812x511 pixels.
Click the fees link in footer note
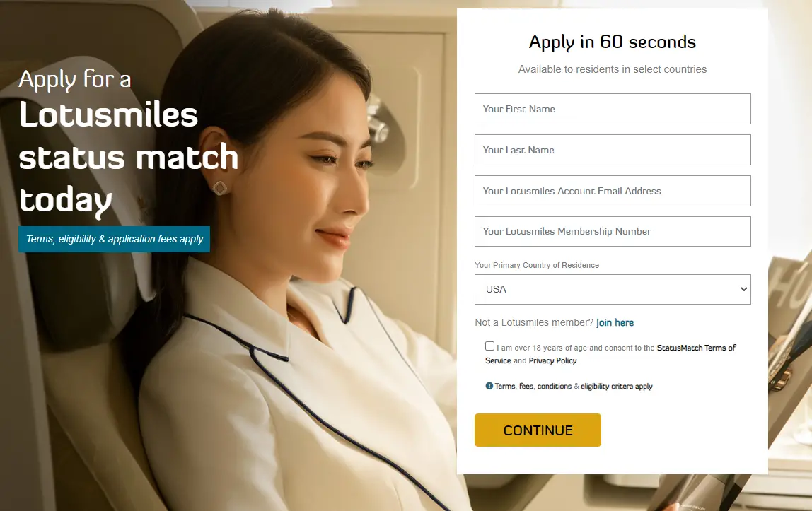click(526, 387)
